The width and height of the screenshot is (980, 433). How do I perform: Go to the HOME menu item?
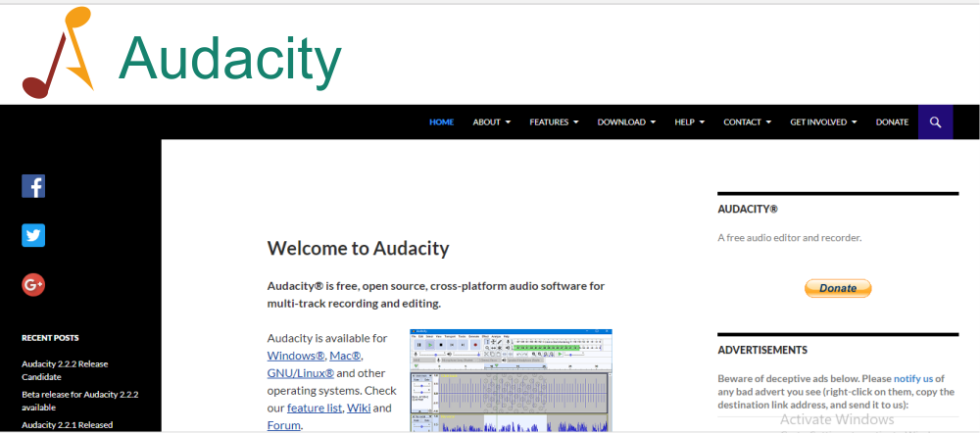point(441,121)
